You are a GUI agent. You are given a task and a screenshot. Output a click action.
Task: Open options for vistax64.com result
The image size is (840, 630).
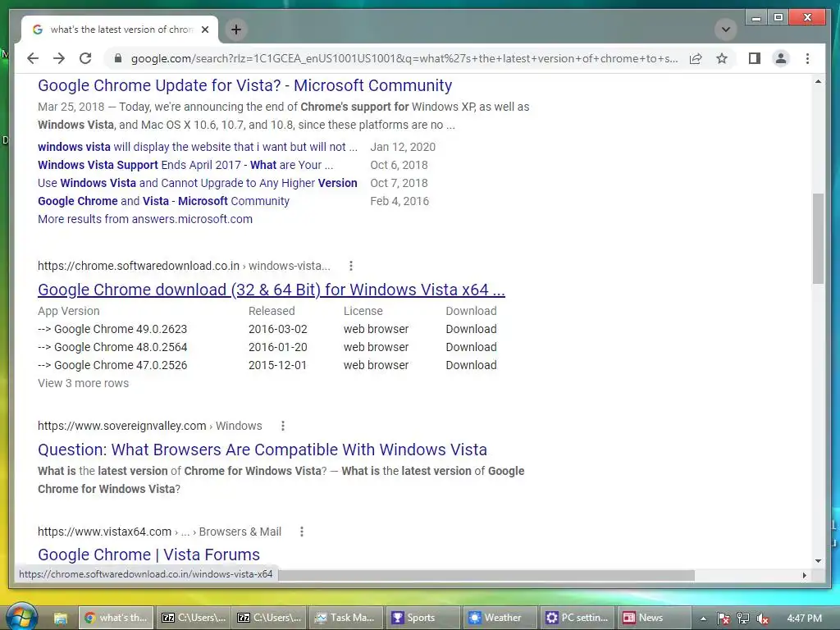(302, 532)
